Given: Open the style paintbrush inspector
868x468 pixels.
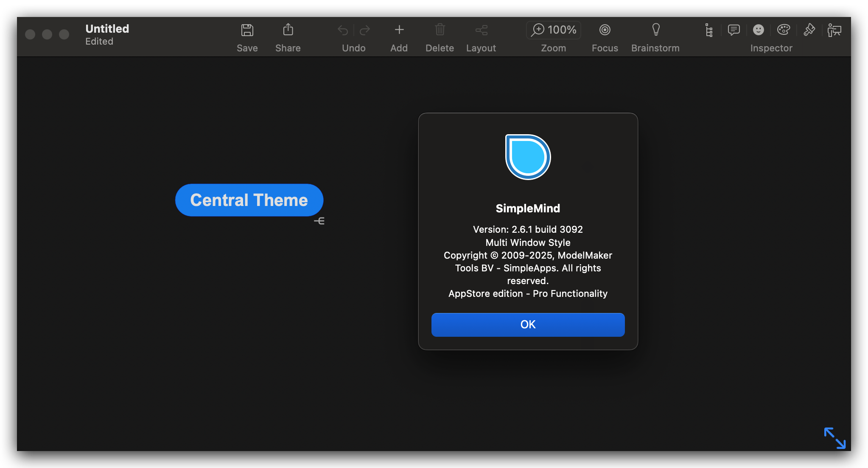Looking at the screenshot, I should (809, 30).
